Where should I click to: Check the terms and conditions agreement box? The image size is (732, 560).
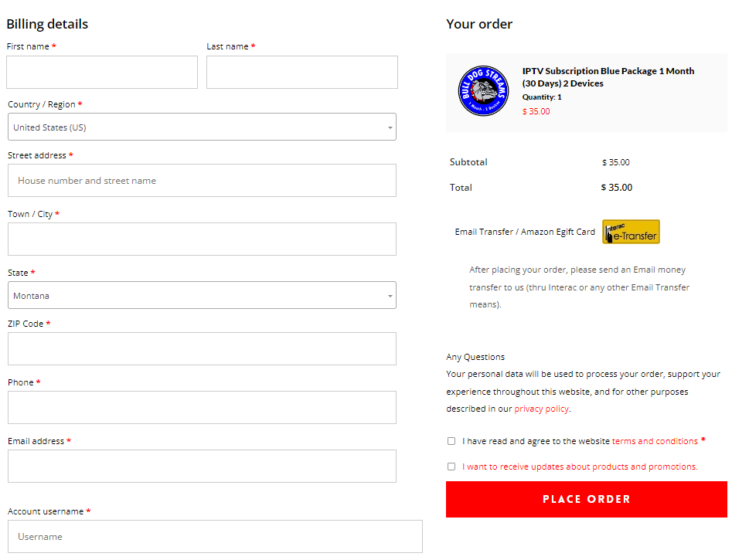(451, 441)
